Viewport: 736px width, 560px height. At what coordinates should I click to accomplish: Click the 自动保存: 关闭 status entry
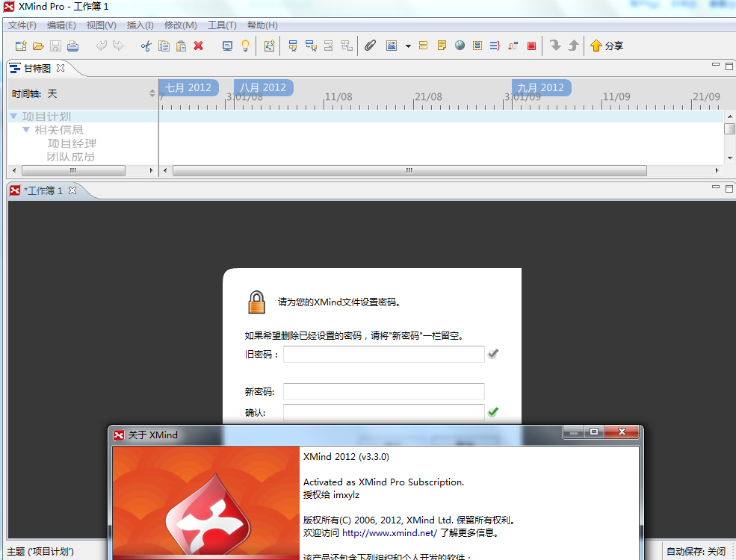coord(696,552)
